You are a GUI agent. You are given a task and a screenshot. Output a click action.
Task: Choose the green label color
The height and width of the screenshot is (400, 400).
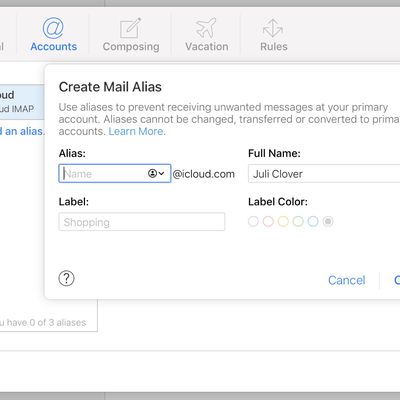pos(298,221)
